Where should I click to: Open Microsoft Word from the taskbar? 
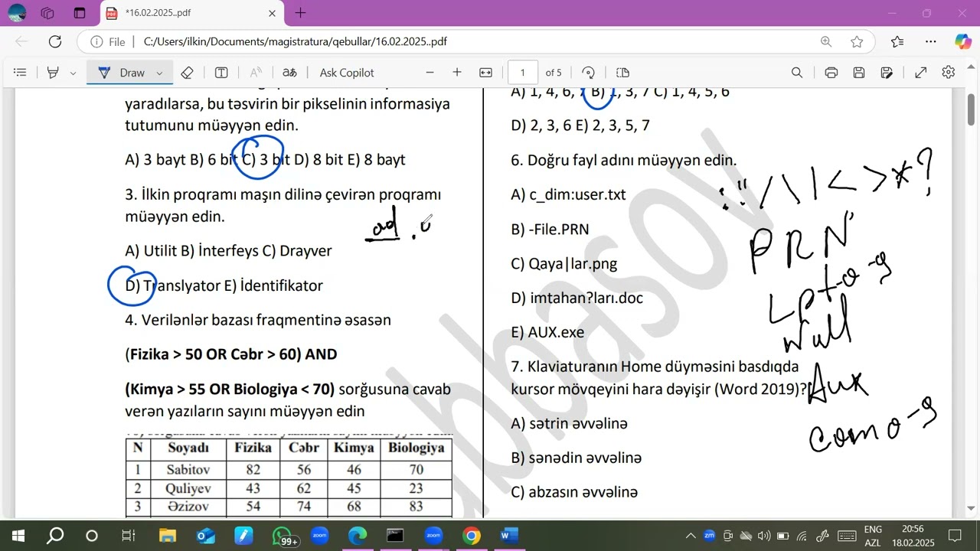point(508,536)
